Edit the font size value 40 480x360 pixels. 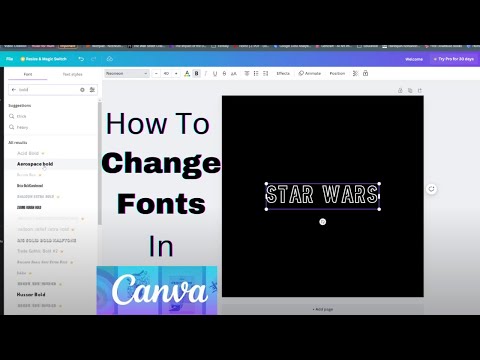(166, 74)
